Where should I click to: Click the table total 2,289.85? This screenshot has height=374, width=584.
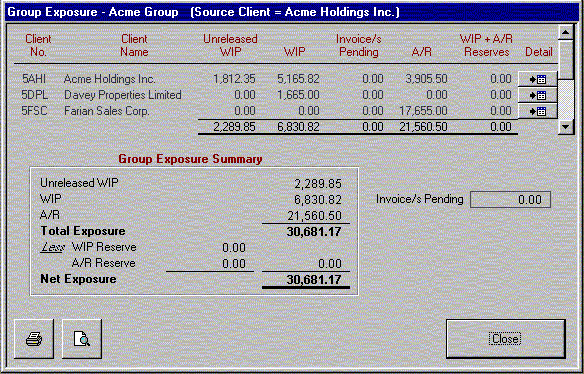point(234,127)
